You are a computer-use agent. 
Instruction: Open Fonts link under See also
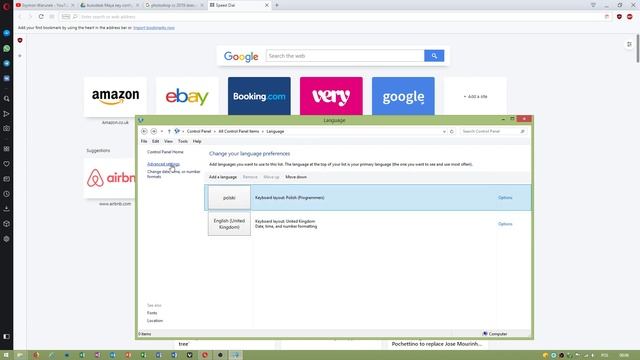(152, 313)
